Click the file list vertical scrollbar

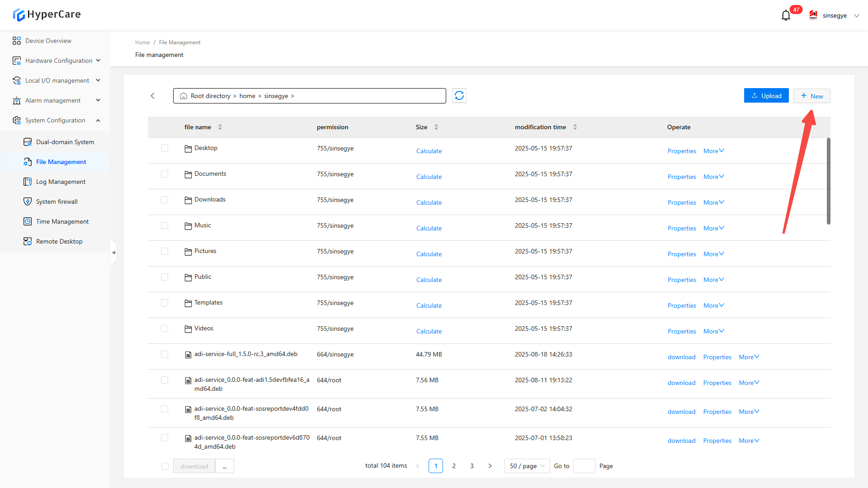tap(828, 181)
